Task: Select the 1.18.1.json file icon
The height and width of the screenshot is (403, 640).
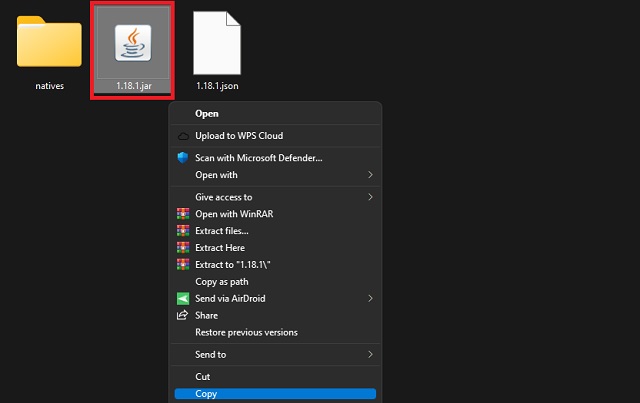Action: point(217,43)
